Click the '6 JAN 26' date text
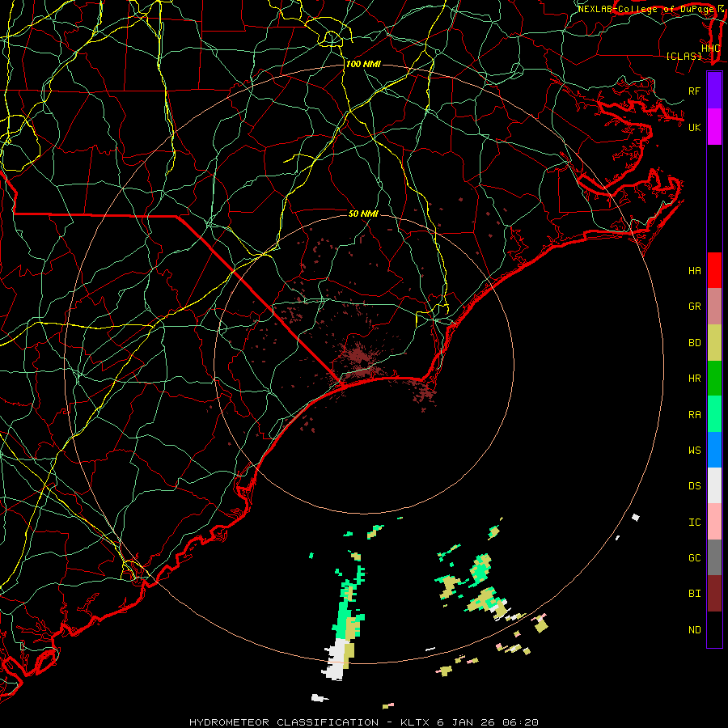Viewport: 728px width, 728px height. 466,722
